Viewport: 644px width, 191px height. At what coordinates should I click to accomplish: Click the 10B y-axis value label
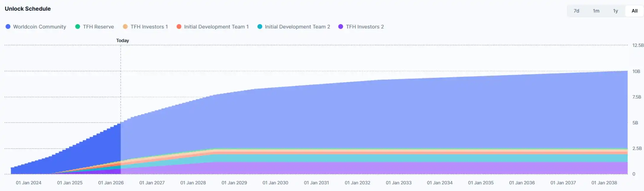pos(636,71)
